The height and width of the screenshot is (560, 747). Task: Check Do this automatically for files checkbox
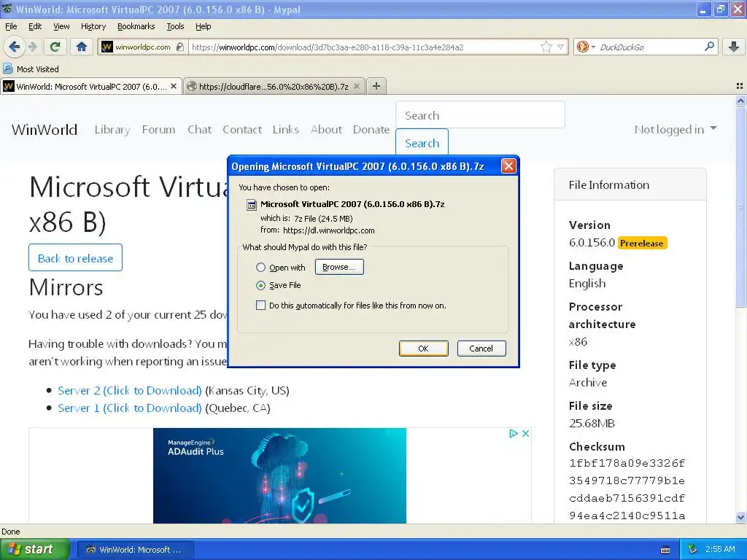[260, 306]
